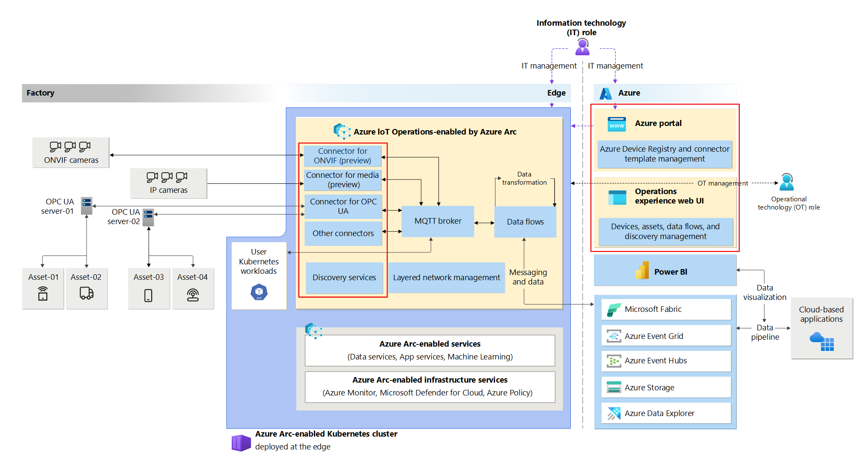Click the Azure Arc-enabled Kubernetes cluster caption
Viewport: 868px width, 464px height.
click(x=326, y=434)
